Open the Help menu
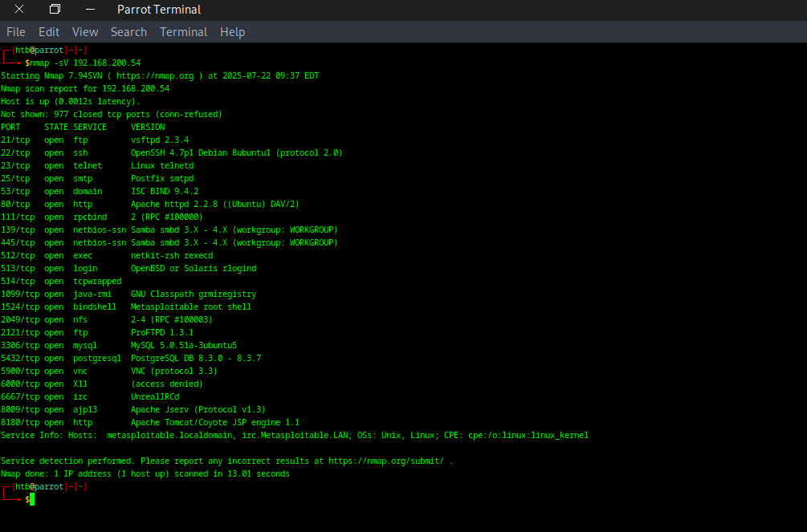This screenshot has width=807, height=532. pos(232,32)
